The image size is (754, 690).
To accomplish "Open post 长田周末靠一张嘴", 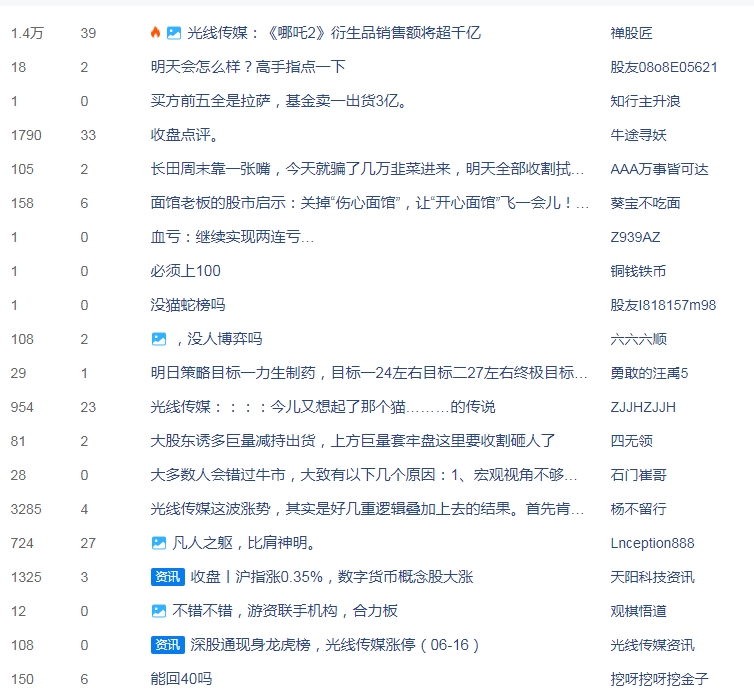I will pyautogui.click(x=367, y=169).
